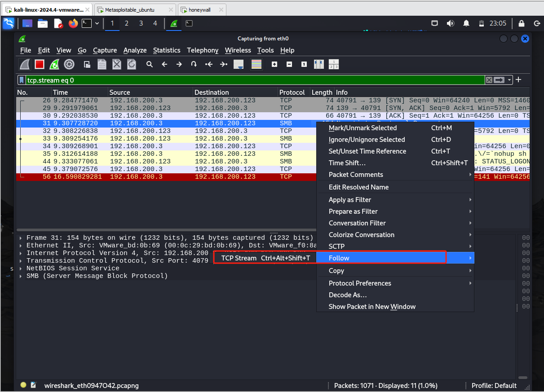Open layout reset pane icon
The width and height of the screenshot is (544, 392).
pyautogui.click(x=334, y=64)
